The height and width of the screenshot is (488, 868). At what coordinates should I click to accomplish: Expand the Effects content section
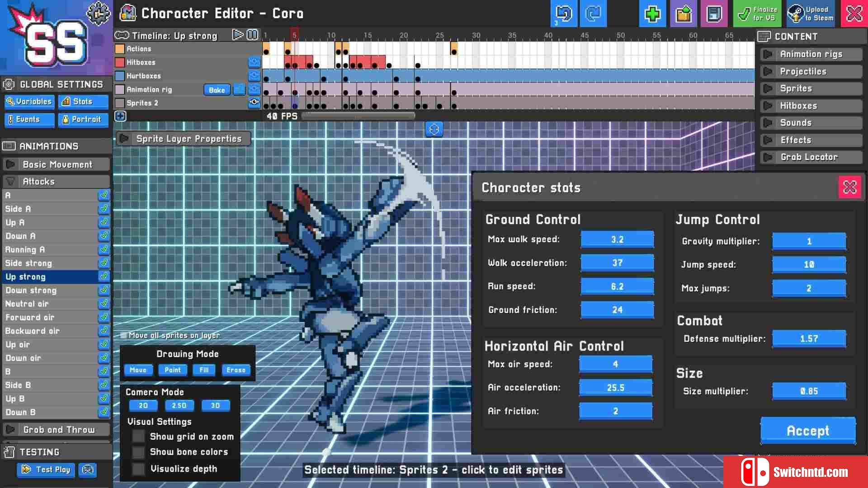click(811, 140)
